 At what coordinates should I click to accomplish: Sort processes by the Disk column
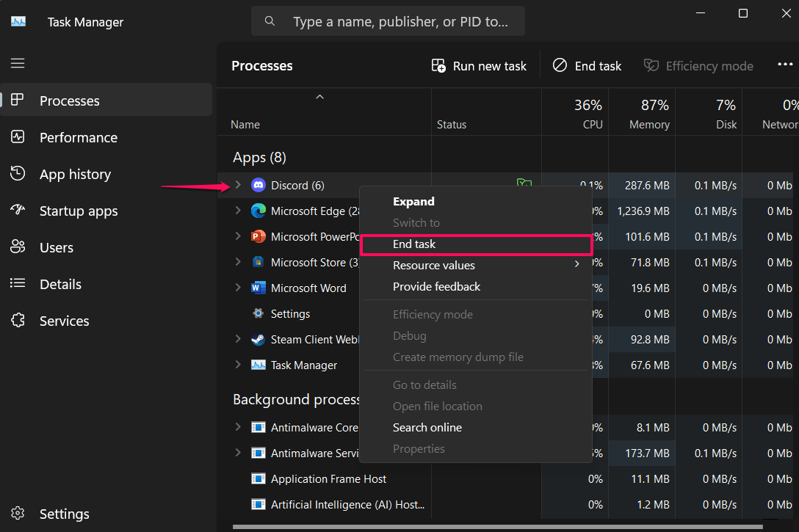709,113
